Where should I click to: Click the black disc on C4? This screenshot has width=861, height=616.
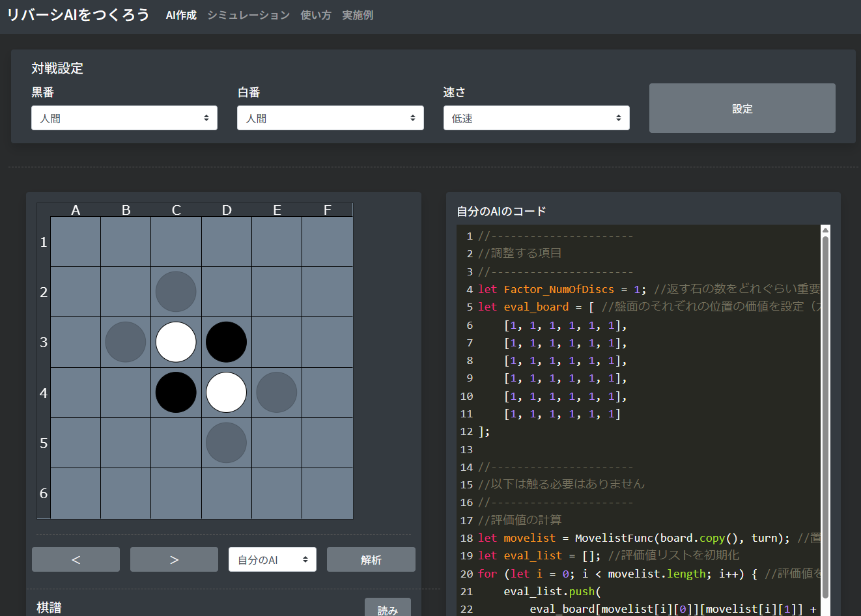pyautogui.click(x=176, y=393)
